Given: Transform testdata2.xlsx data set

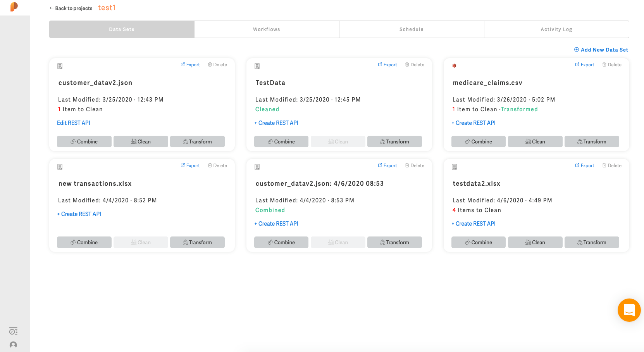Looking at the screenshot, I should tap(592, 242).
